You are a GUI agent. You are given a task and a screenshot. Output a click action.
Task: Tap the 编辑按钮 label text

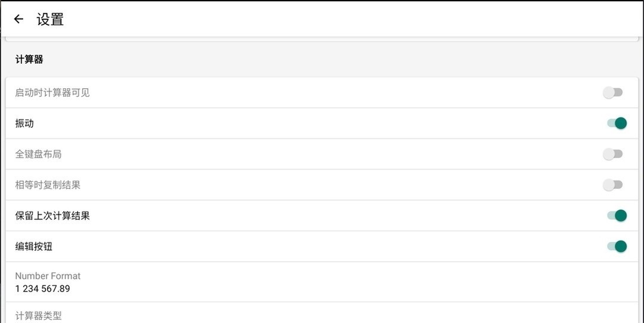(x=34, y=246)
